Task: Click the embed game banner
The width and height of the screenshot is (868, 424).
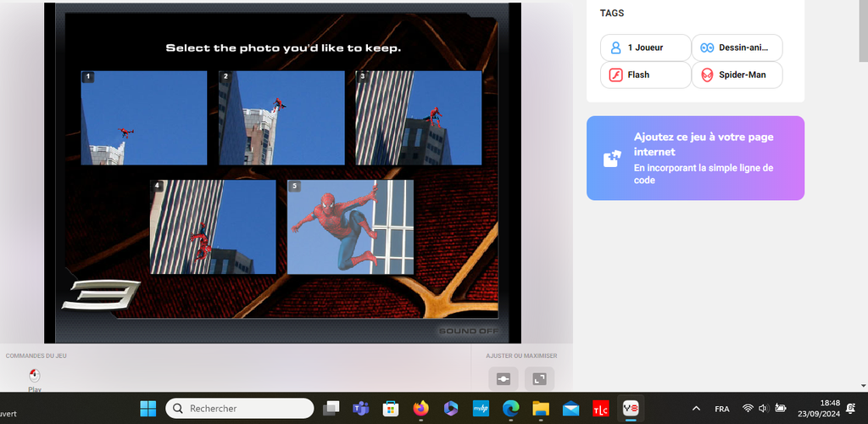Action: tap(695, 158)
